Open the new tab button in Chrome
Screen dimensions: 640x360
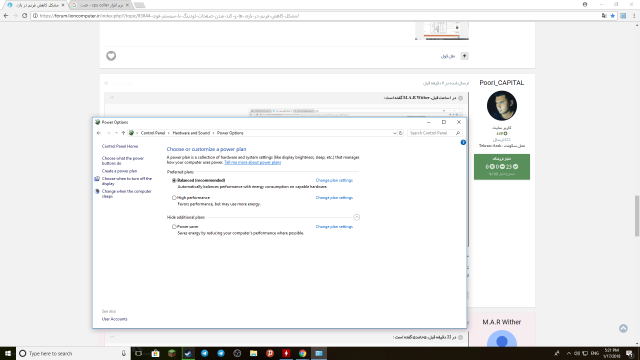point(139,5)
